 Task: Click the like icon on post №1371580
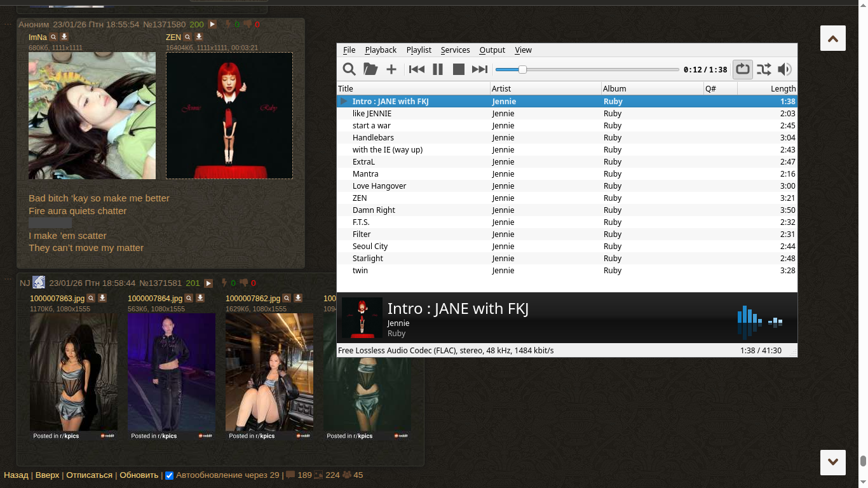point(227,25)
